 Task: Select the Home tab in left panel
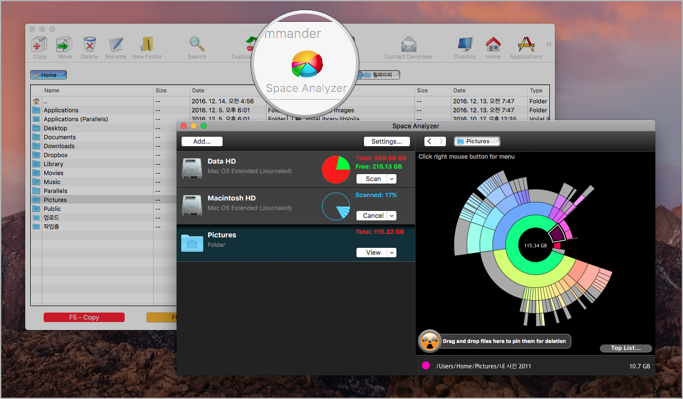pos(48,75)
